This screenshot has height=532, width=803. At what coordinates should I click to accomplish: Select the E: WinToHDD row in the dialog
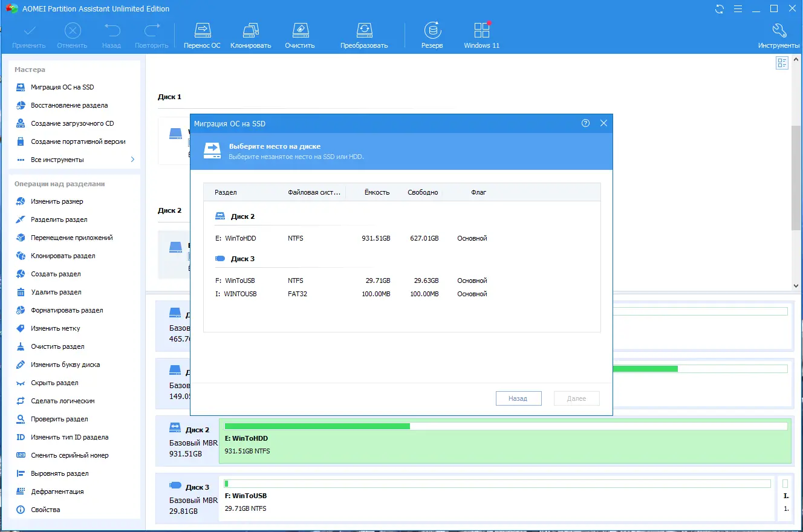pos(401,238)
